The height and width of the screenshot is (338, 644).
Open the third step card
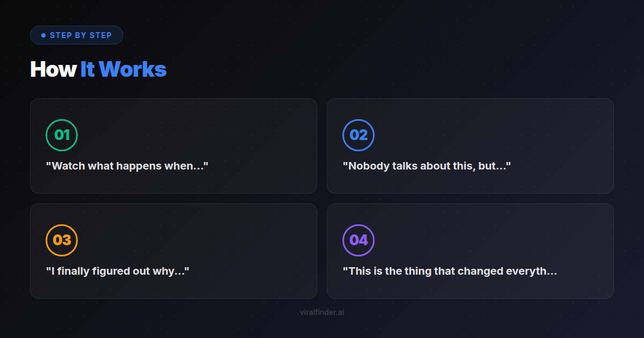tap(174, 251)
